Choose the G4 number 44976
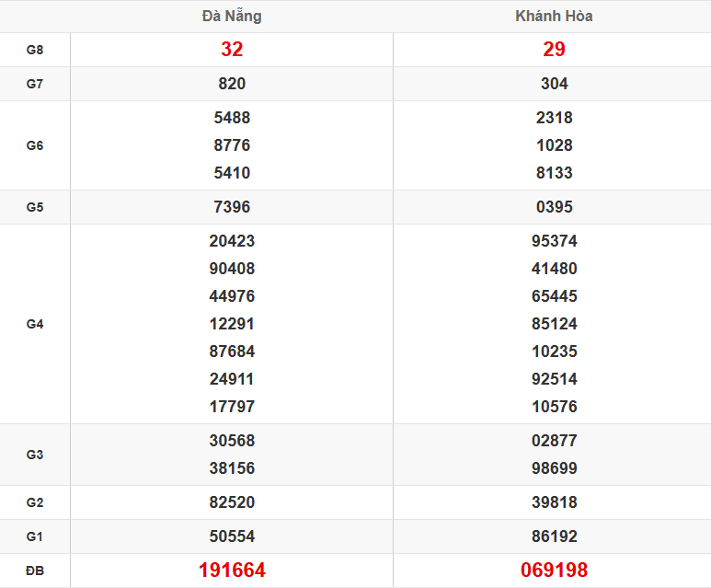Image resolution: width=711 pixels, height=588 pixels. point(232,296)
